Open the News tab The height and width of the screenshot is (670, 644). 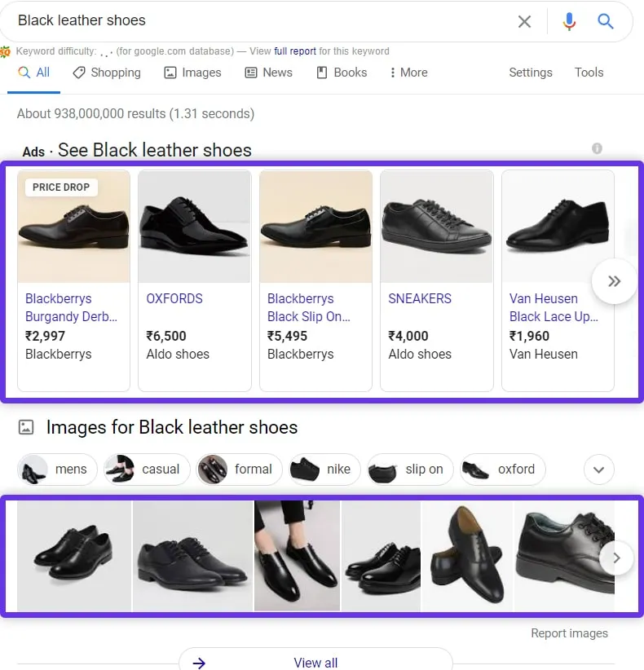268,73
